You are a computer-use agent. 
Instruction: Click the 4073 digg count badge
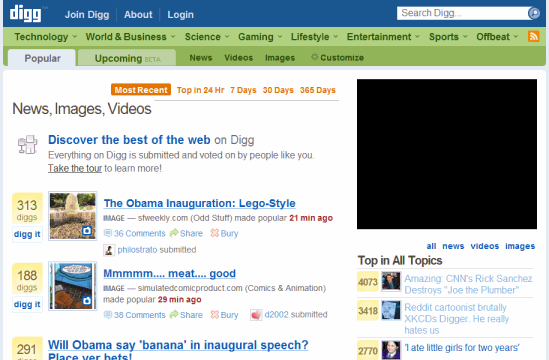[368, 282]
